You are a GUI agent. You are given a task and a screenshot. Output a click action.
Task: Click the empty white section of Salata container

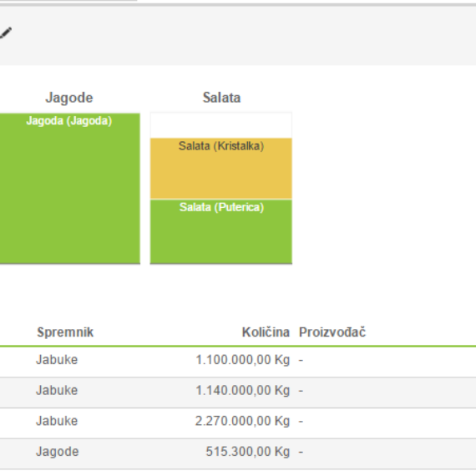(221, 125)
